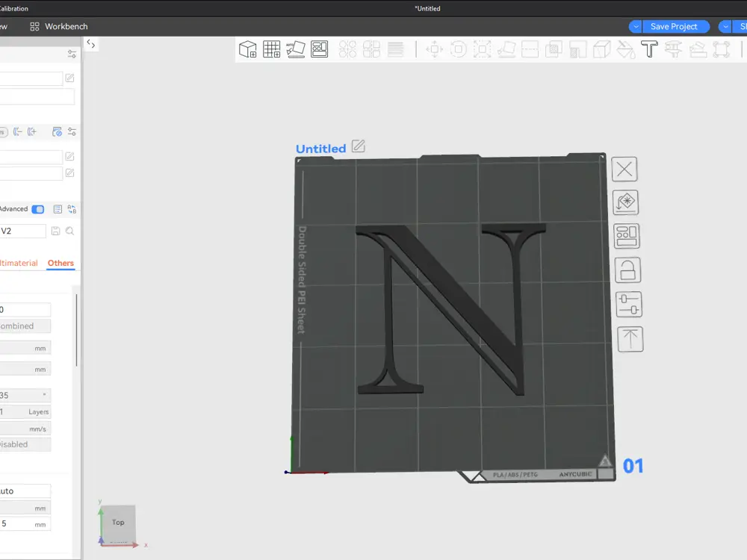This screenshot has height=560, width=747.
Task: Click the Auto orient toolbar icon
Action: pyautogui.click(x=295, y=49)
